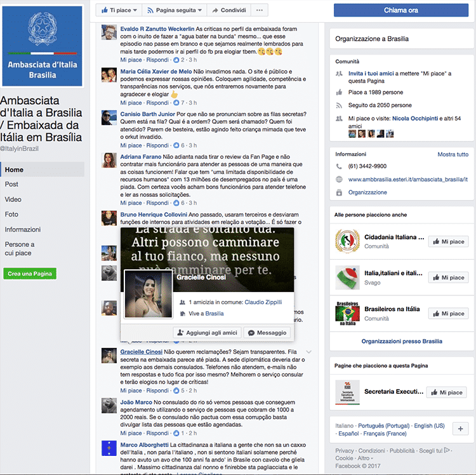Image resolution: width=476 pixels, height=475 pixels.
Task: Select Home in the page sidebar
Action: [43, 170]
